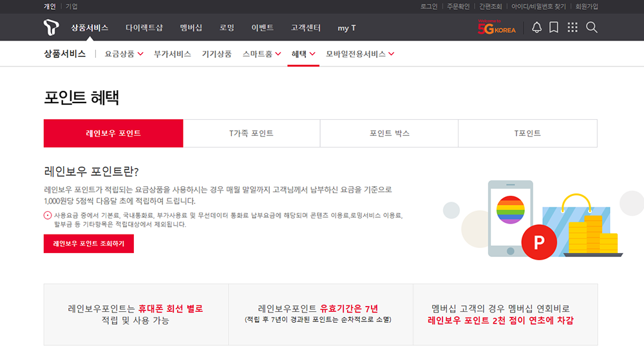Click 레인보우 포인트란? heading
Viewport: 644px width, 362px height.
[91, 171]
